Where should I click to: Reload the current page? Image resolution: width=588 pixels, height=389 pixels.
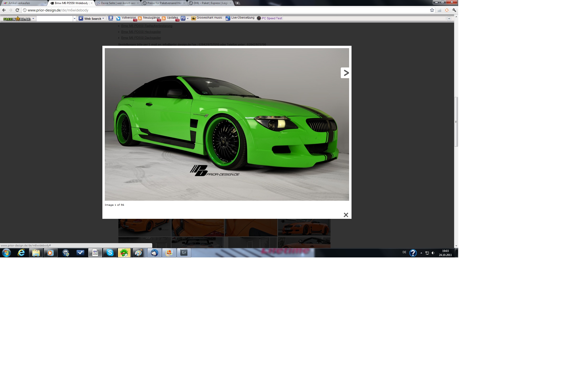click(17, 10)
